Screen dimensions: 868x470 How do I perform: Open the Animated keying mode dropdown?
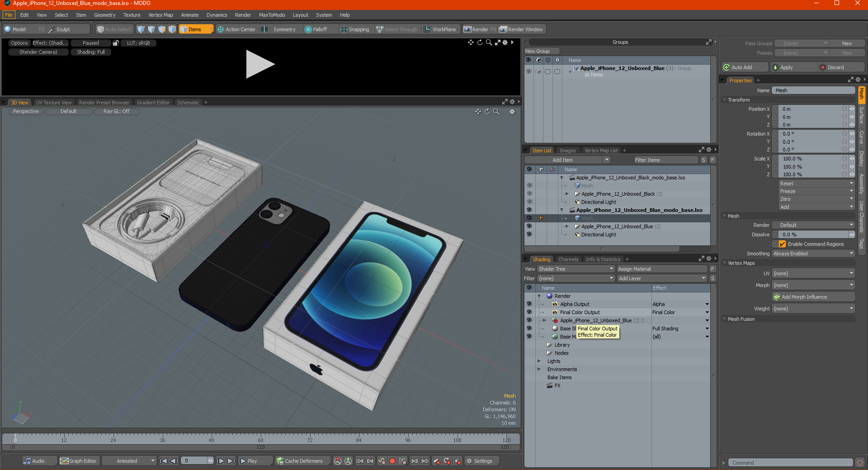[x=129, y=461]
